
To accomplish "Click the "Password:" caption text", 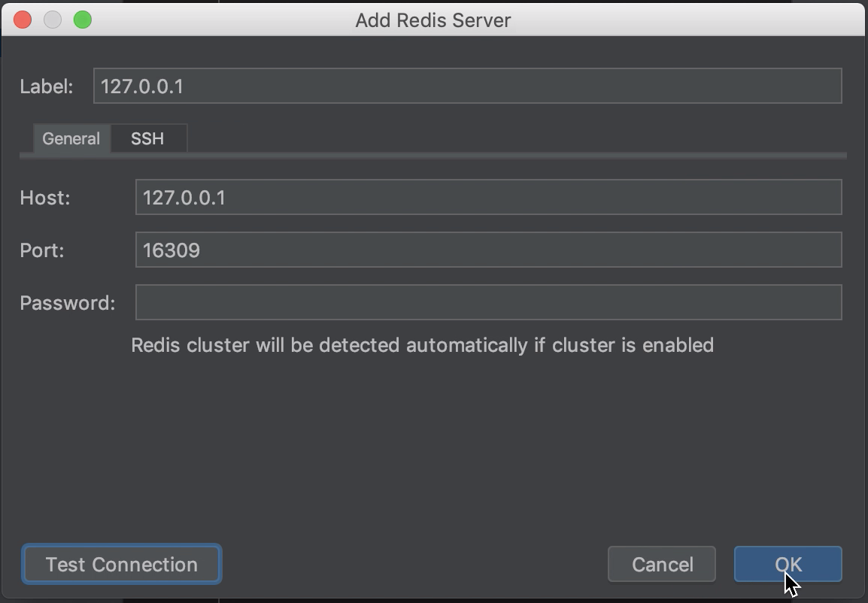I will pyautogui.click(x=68, y=303).
